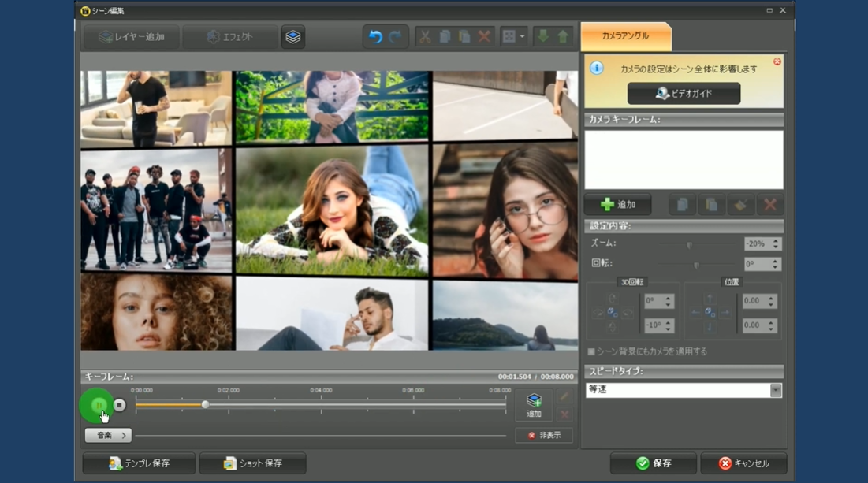This screenshot has width=868, height=483.
Task: Expand the grid alignment dropdown arrow
Action: (522, 37)
